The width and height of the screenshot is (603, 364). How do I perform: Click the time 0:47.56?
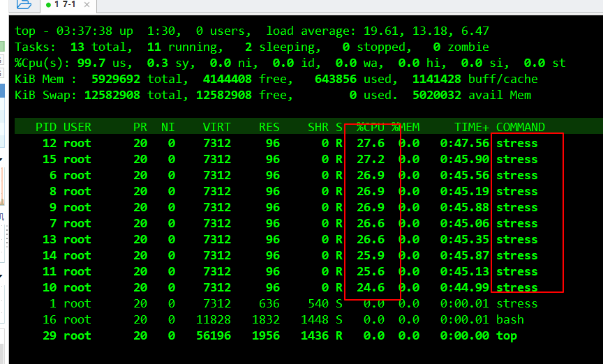coord(465,144)
